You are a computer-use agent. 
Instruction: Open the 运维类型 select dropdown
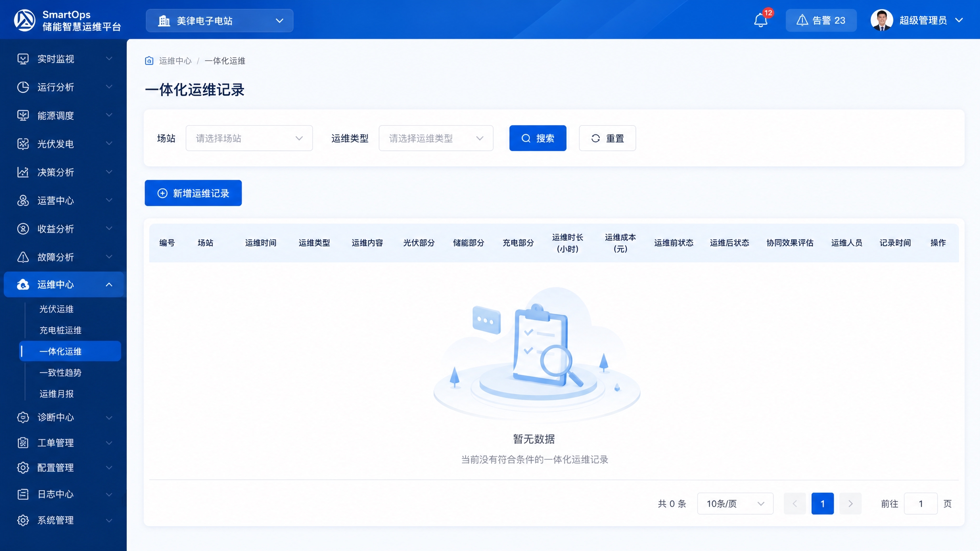436,138
